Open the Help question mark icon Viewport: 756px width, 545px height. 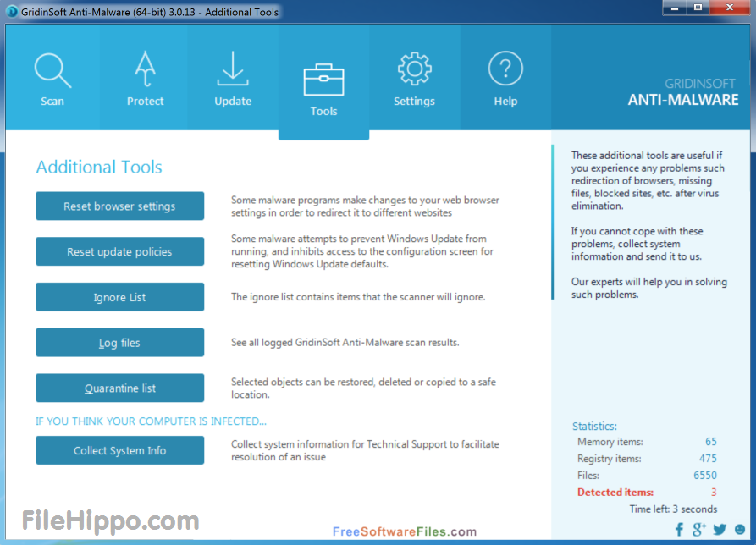pos(505,69)
